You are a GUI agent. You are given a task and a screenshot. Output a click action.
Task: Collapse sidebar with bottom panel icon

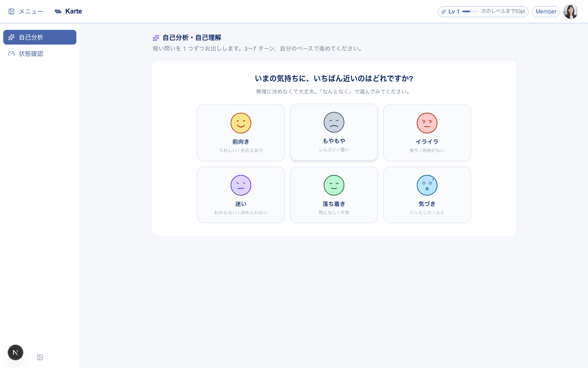pyautogui.click(x=40, y=357)
